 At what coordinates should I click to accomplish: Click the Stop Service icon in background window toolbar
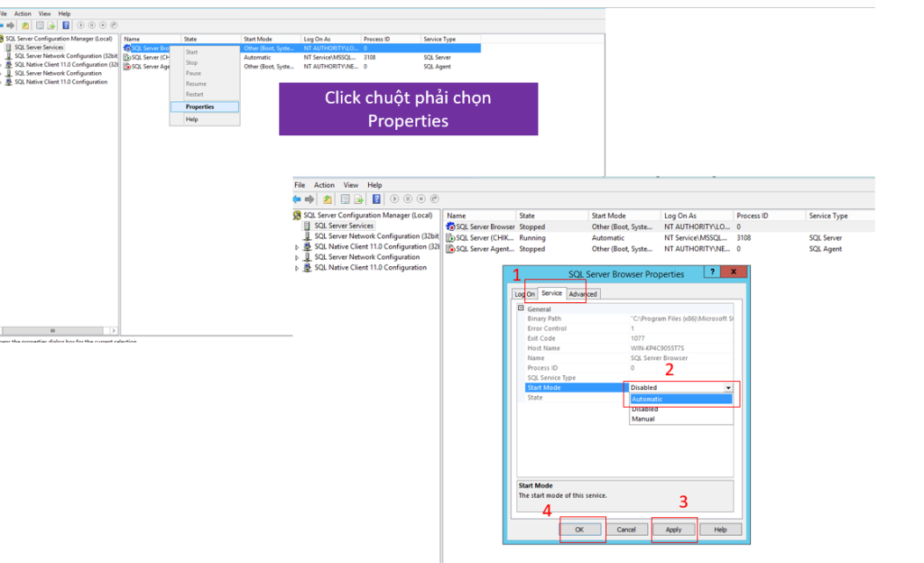pyautogui.click(x=103, y=25)
